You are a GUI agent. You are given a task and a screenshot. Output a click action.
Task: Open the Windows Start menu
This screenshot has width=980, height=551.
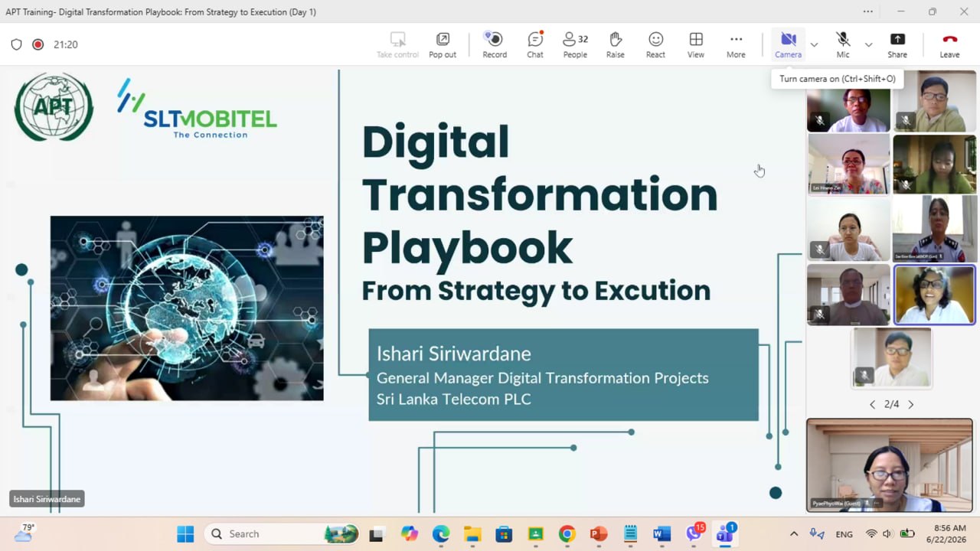click(x=185, y=534)
